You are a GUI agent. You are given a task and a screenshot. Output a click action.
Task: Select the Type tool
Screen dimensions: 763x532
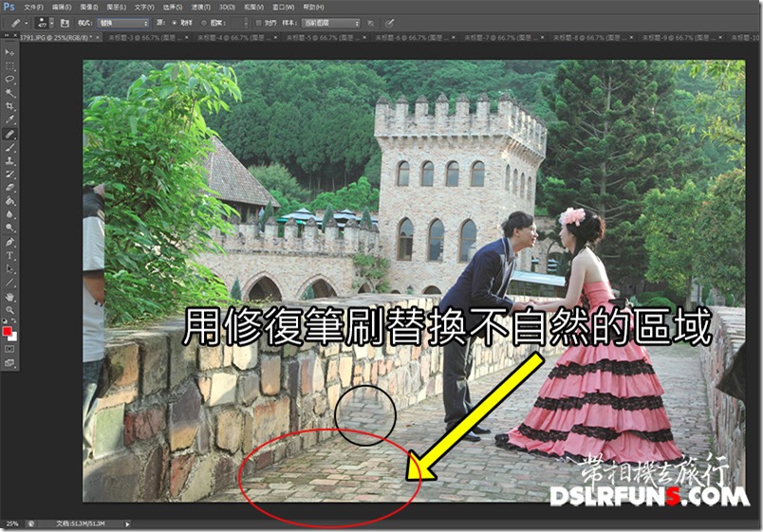tap(9, 256)
